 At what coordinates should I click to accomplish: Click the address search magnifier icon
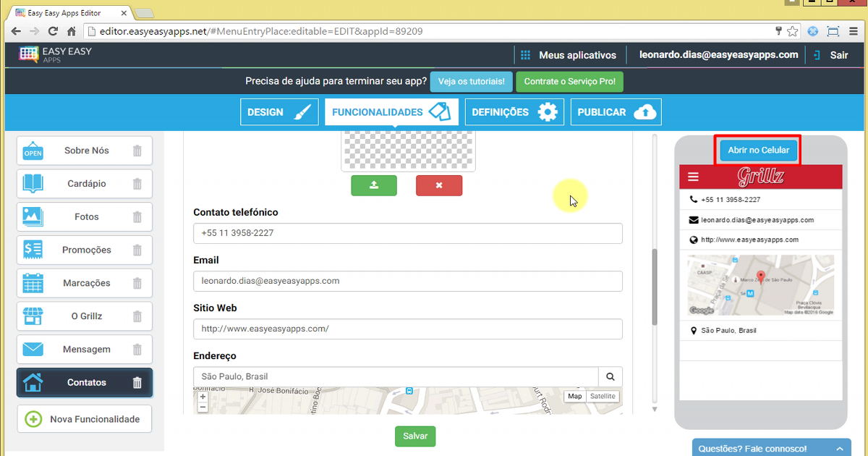[x=610, y=376]
